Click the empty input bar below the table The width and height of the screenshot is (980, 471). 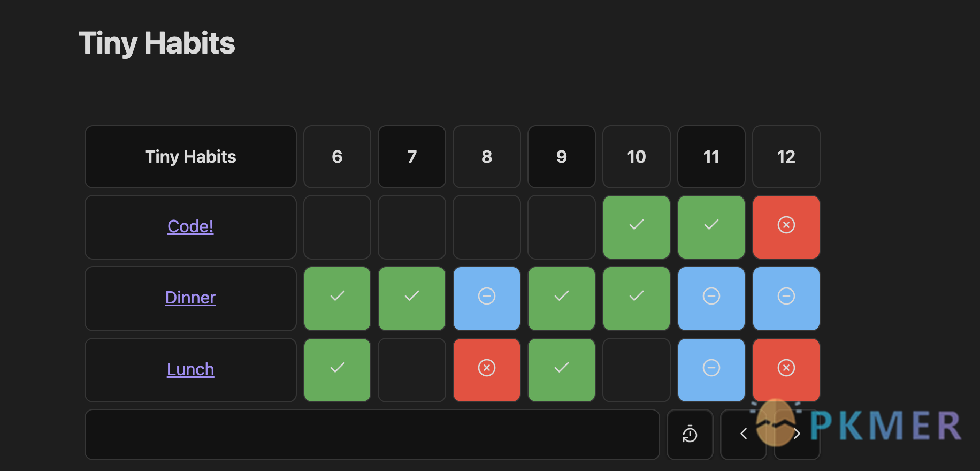372,434
